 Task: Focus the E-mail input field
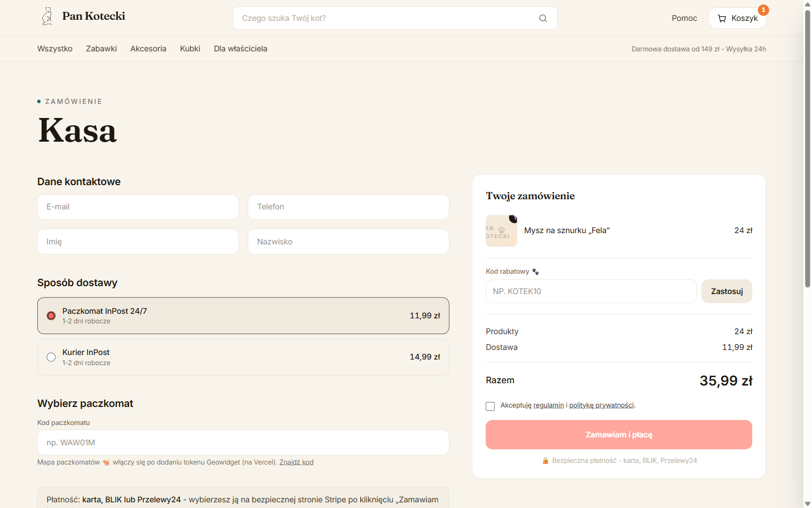click(x=138, y=207)
